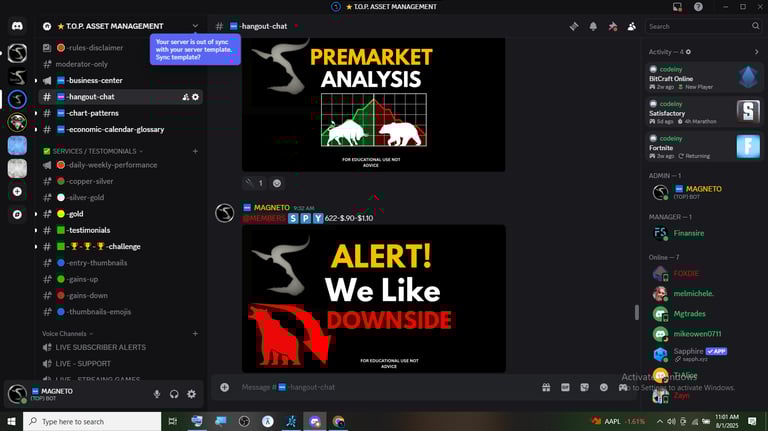Click the @MEMBERS mention

(x=264, y=218)
